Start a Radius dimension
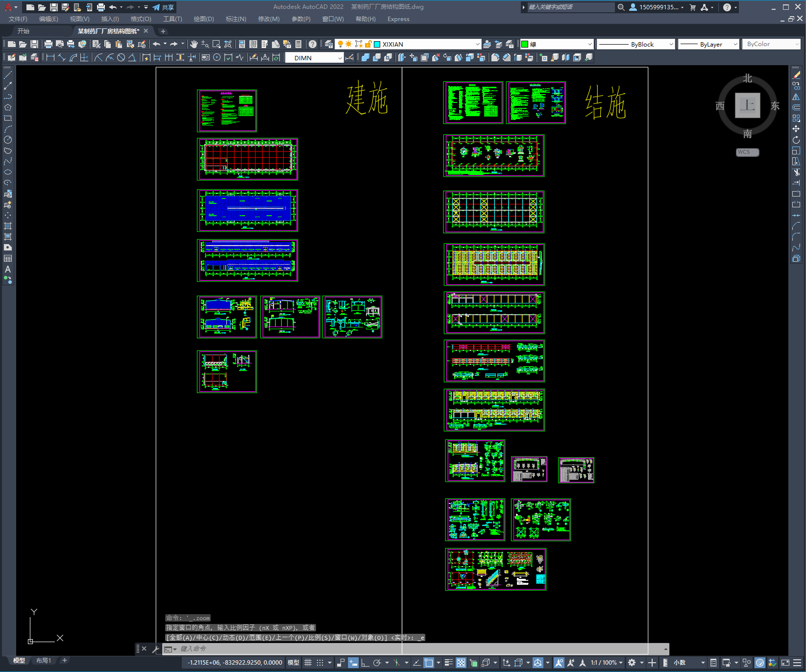 click(x=98, y=57)
